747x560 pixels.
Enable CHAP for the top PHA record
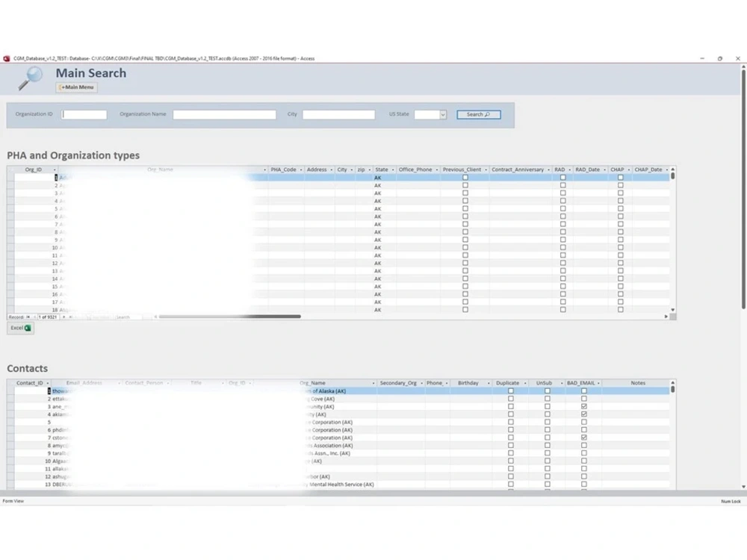pyautogui.click(x=620, y=178)
